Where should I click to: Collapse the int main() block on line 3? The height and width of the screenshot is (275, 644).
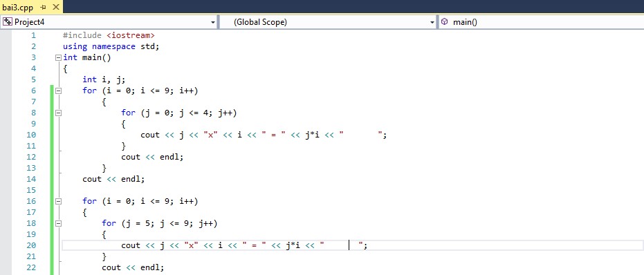coord(58,57)
